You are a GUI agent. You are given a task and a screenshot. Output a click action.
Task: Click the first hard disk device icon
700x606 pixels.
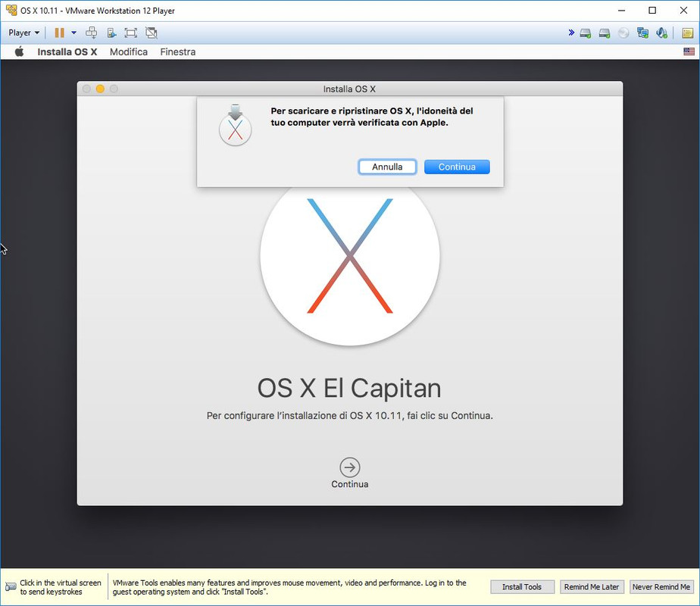(586, 33)
